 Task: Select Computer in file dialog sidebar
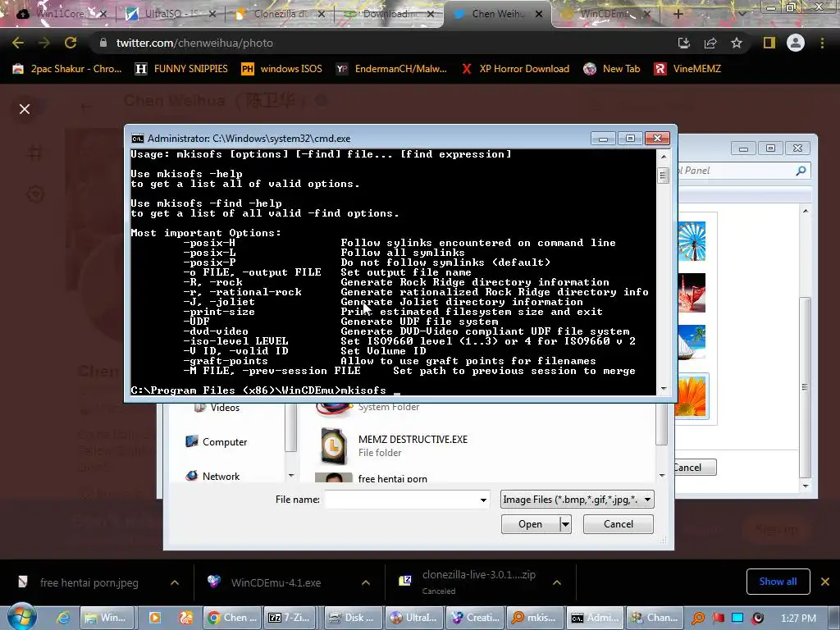tap(216, 442)
